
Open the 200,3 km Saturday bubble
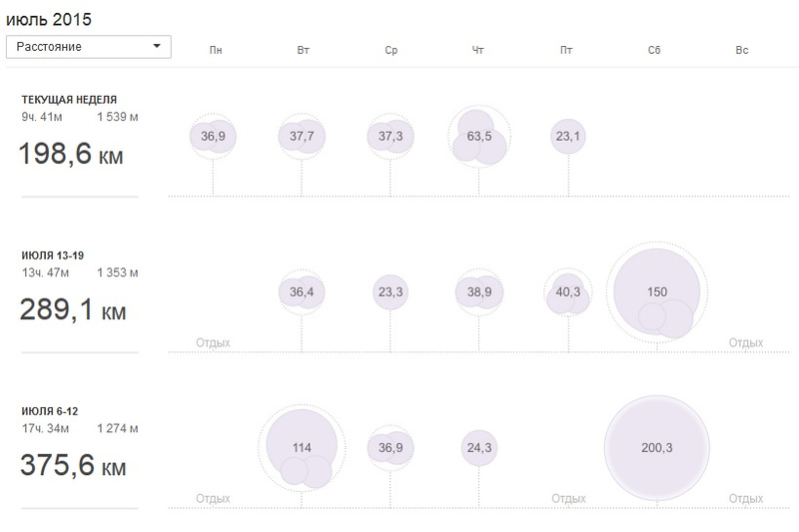coord(657,448)
